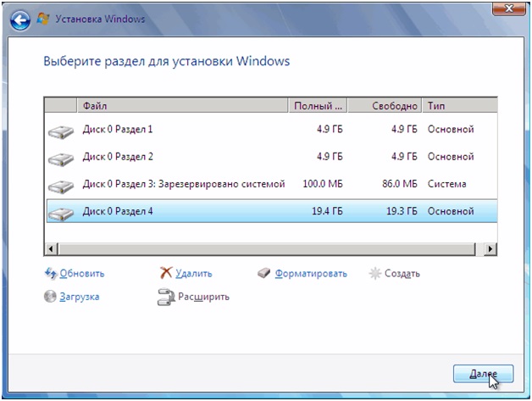Screen dimensions: 532x401
Task: Click the Расширить partition icon
Action: [166, 297]
